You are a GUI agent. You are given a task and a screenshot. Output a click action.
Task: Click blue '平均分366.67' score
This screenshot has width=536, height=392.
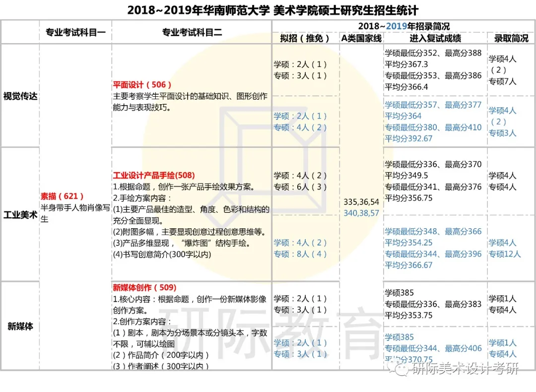tap(408, 265)
